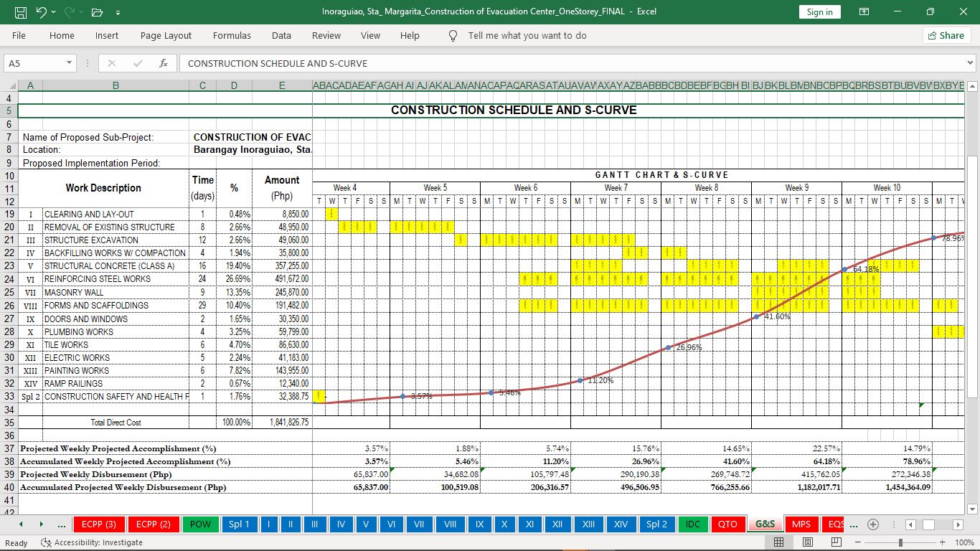Viewport: 980px width, 551px height.
Task: Click the ellipsis before the ECPP (3) tab
Action: pyautogui.click(x=62, y=524)
